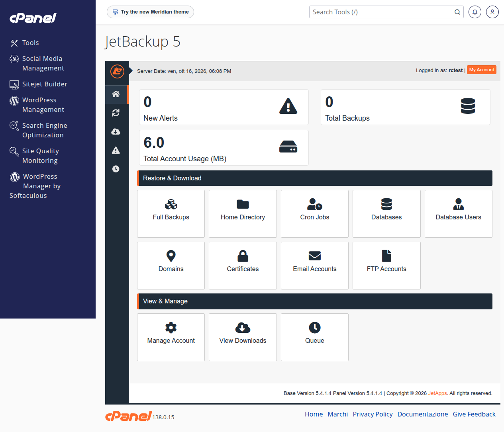Open the alerts triangle sidebar icon
The image size is (504, 432).
(x=116, y=150)
